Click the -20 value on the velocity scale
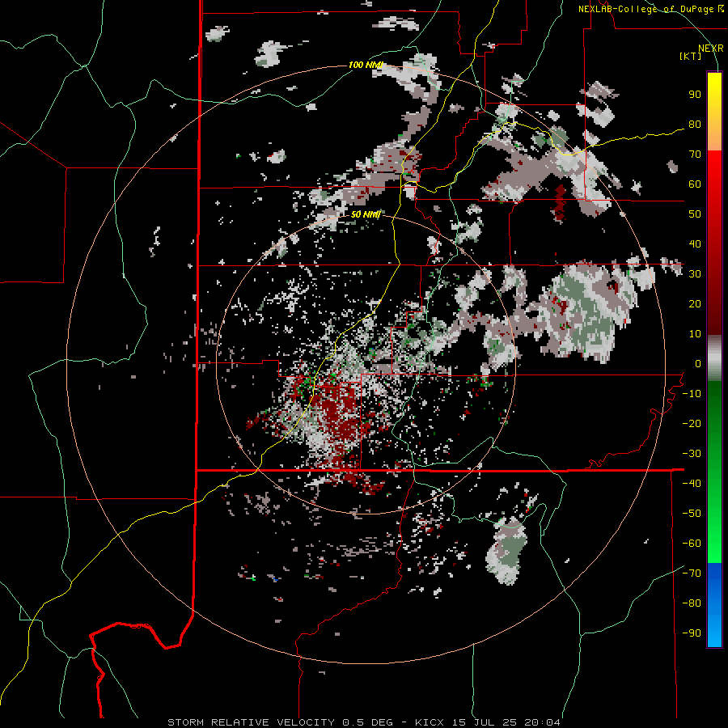The height and width of the screenshot is (728, 728). click(x=692, y=424)
